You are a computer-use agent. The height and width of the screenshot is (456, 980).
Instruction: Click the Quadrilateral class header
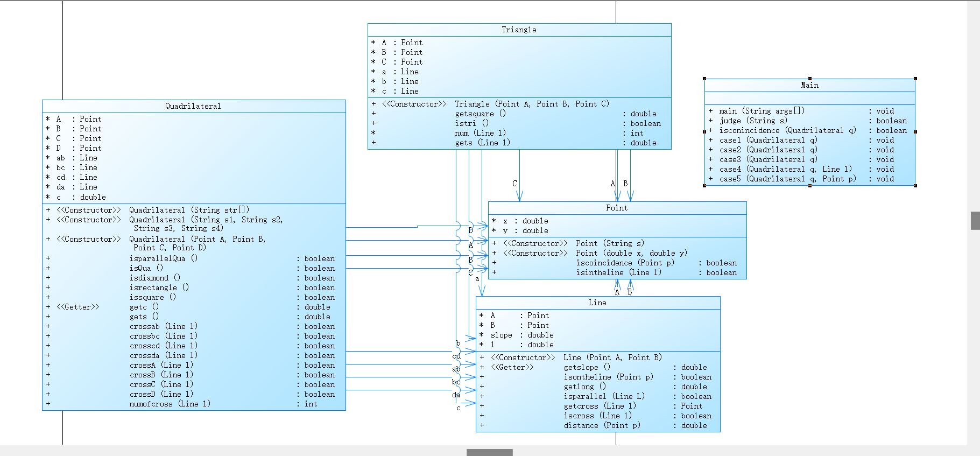tap(194, 107)
